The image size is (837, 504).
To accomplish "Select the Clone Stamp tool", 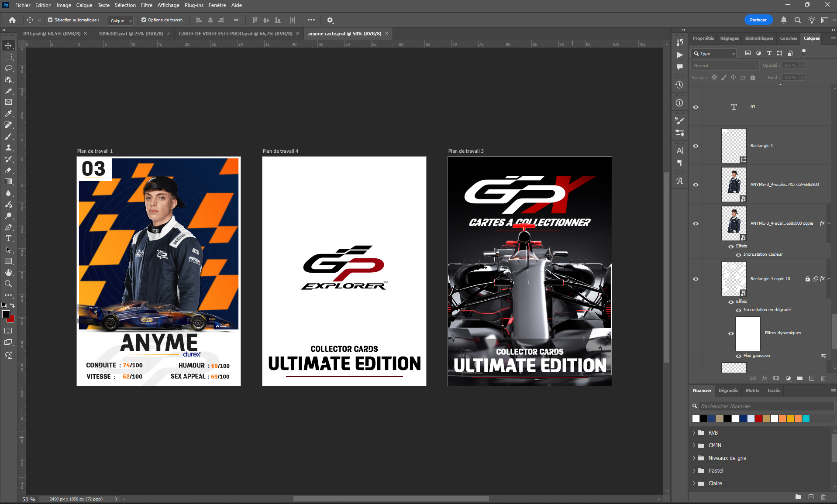I will click(x=8, y=147).
